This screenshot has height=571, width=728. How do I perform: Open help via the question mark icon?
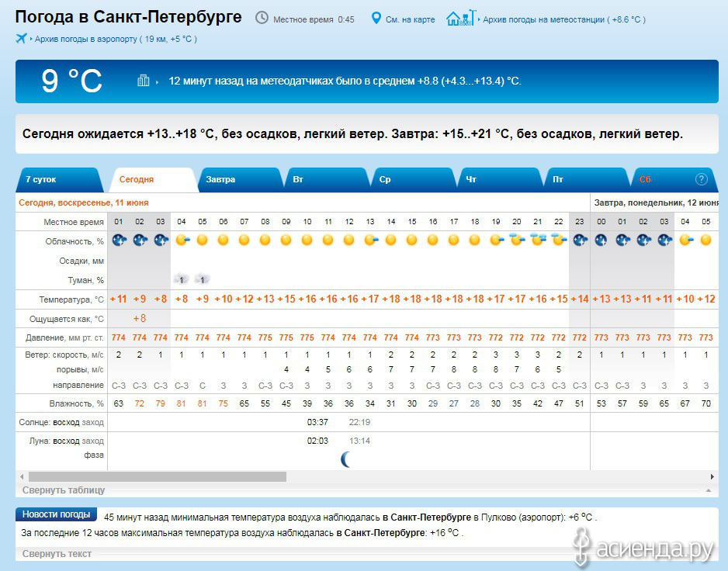pos(701,179)
